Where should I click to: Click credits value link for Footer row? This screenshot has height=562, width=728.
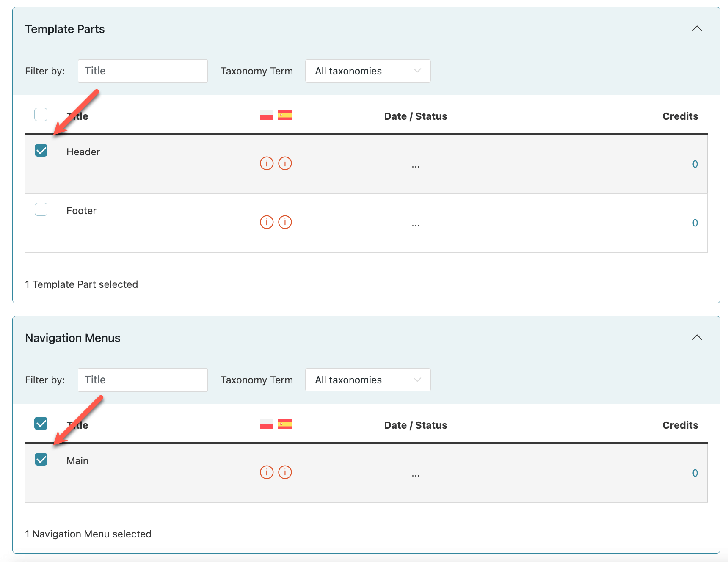point(695,223)
